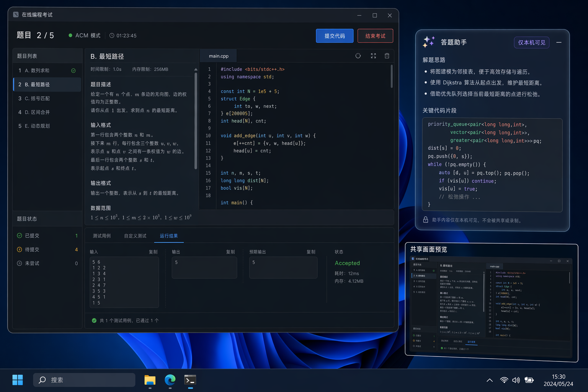Screen dimensions: 588x392
Task: Toggle fullscreen editor icon
Action: click(x=373, y=56)
